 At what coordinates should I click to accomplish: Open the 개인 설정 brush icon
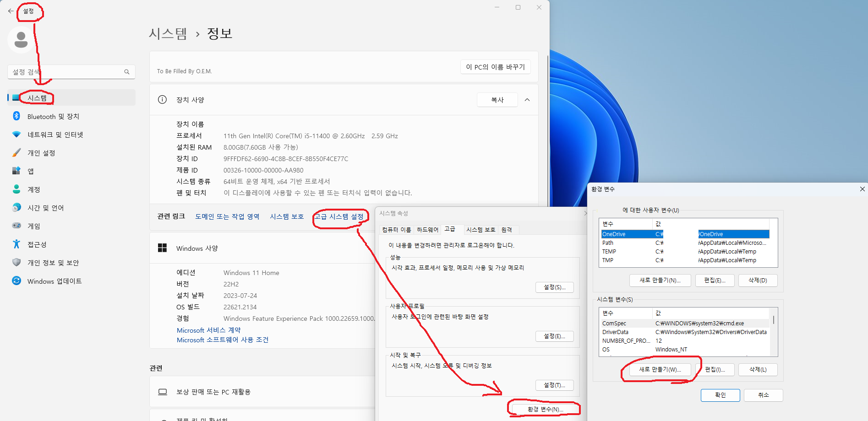pos(16,152)
